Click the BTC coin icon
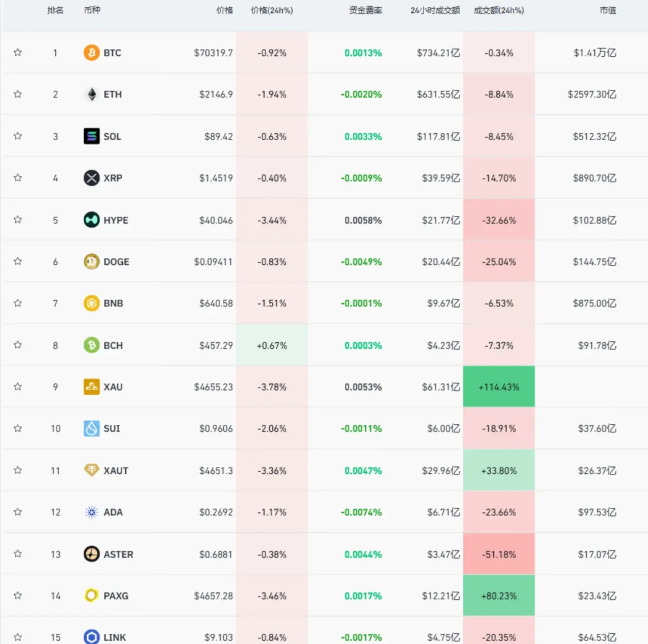The width and height of the screenshot is (648, 644). (x=91, y=53)
